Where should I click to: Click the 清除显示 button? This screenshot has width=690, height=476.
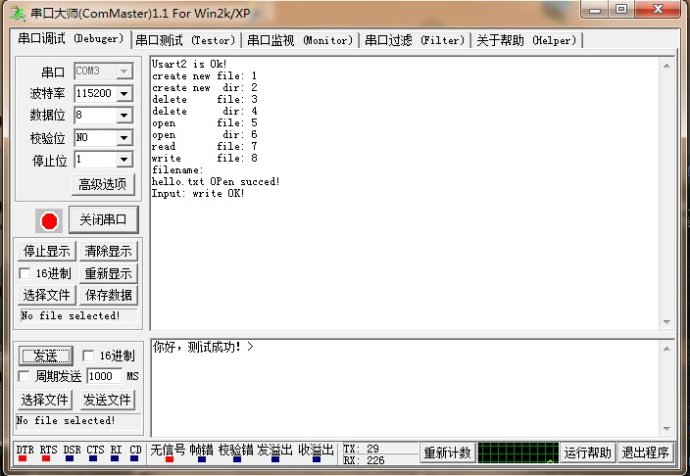click(107, 251)
